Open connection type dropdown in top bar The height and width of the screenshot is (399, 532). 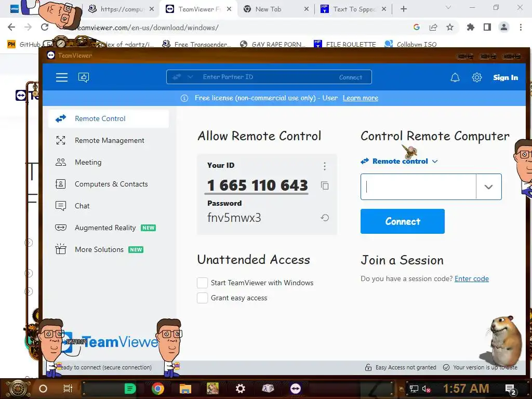click(190, 77)
